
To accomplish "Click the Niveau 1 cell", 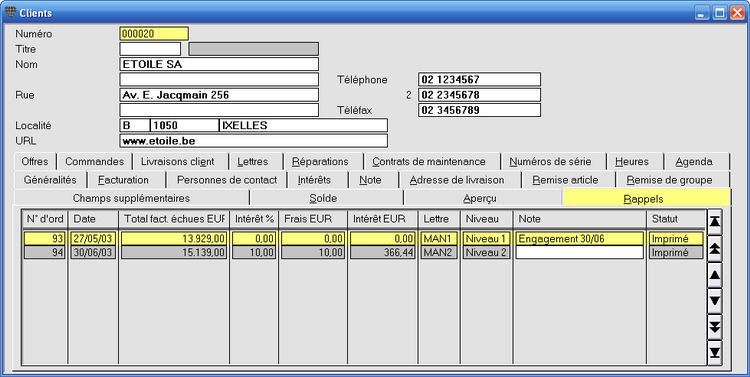I will pyautogui.click(x=486, y=238).
